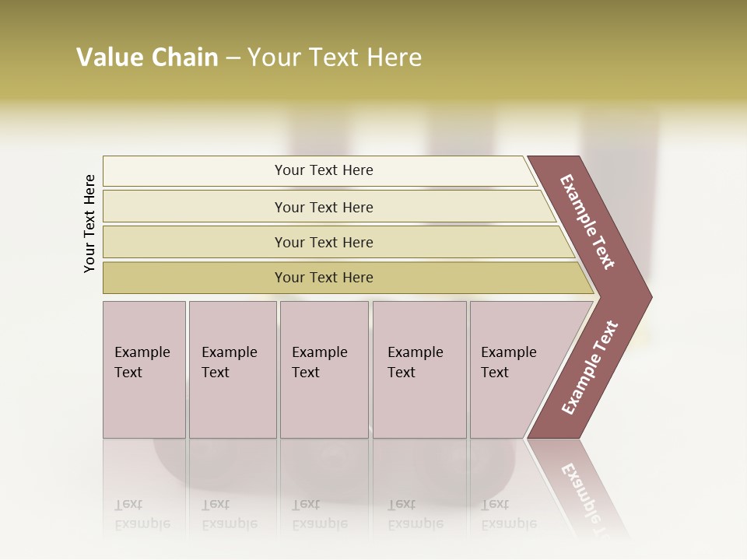Click the upper arrow segment labeled "Example Text"
Screen dimensions: 747x560
point(589,222)
